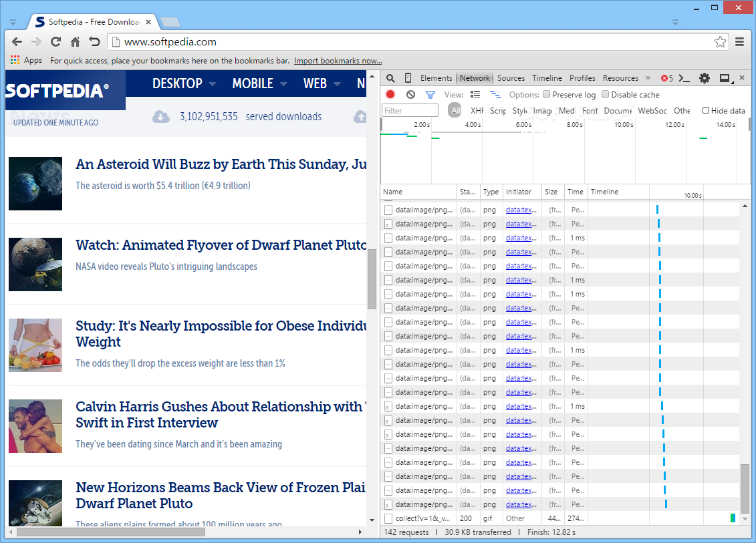Sort requests by Type column header

491,192
